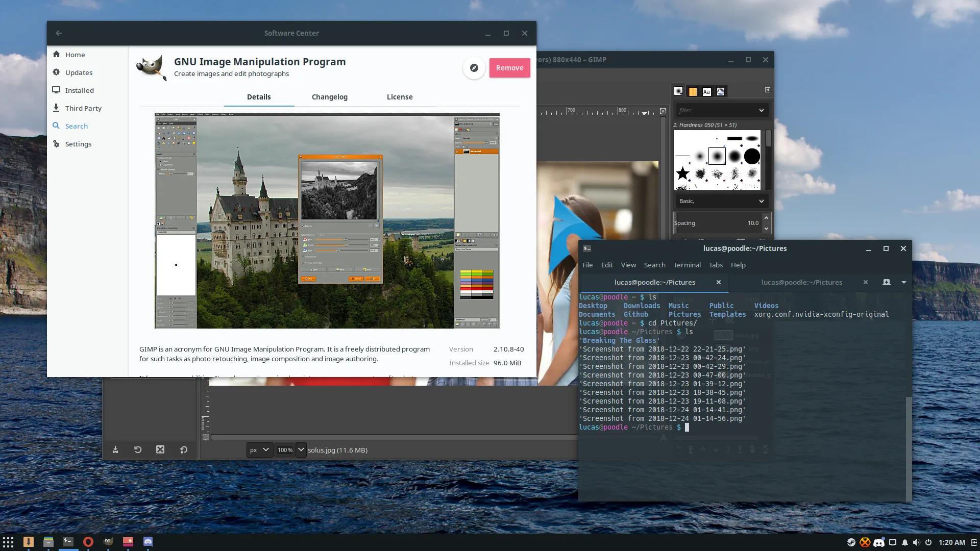Click the Discord icon in the system taskbar
The width and height of the screenshot is (980, 551).
(x=879, y=542)
